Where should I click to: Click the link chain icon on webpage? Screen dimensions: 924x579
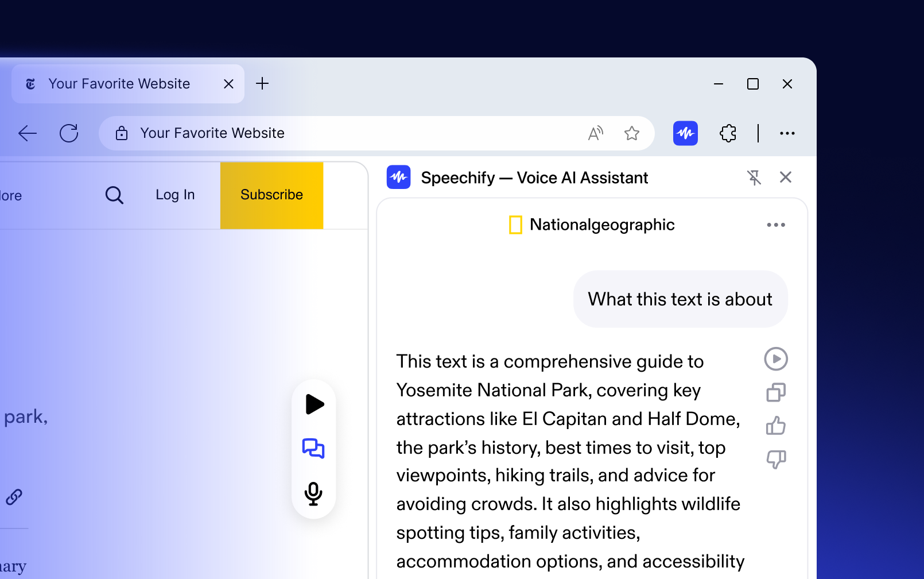(x=14, y=497)
